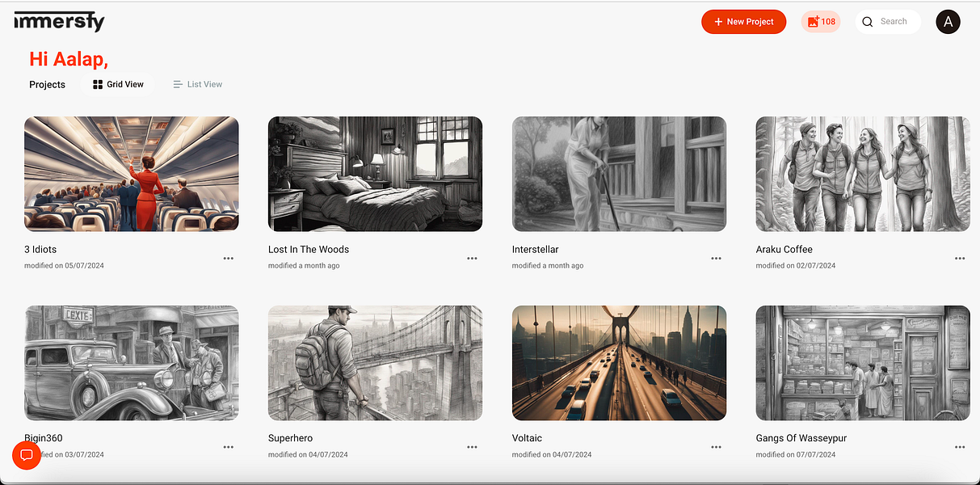This screenshot has width=980, height=485.
Task: Open more options for Superhero
Action: click(x=472, y=447)
